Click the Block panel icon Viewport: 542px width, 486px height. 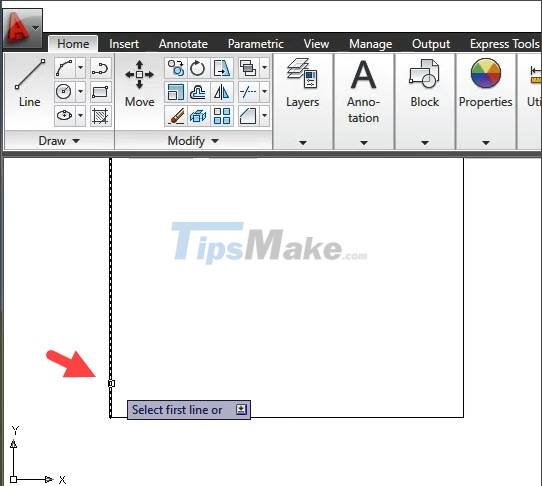point(424,73)
